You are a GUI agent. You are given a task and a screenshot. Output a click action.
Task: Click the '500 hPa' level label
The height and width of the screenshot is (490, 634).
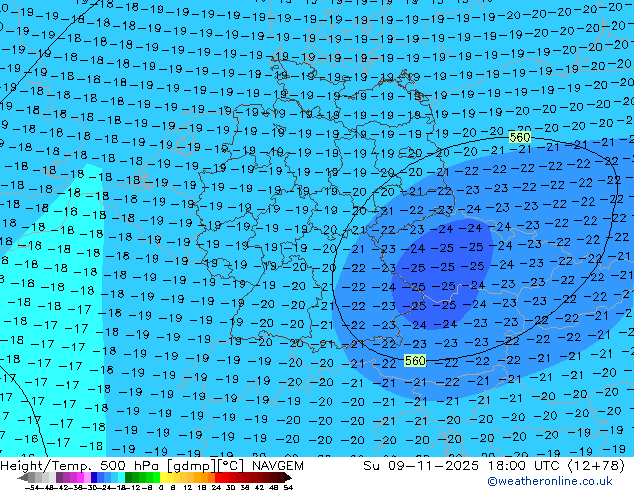click(x=130, y=465)
